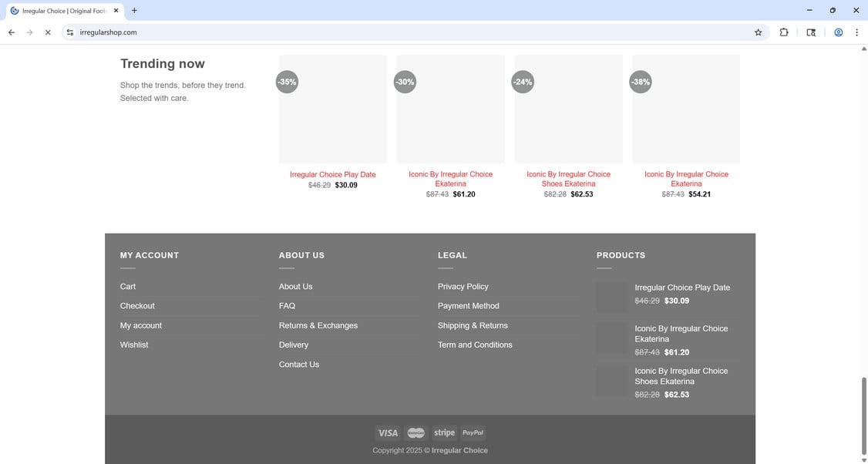Click the $30.09 price under trending Play Date

[x=347, y=185]
